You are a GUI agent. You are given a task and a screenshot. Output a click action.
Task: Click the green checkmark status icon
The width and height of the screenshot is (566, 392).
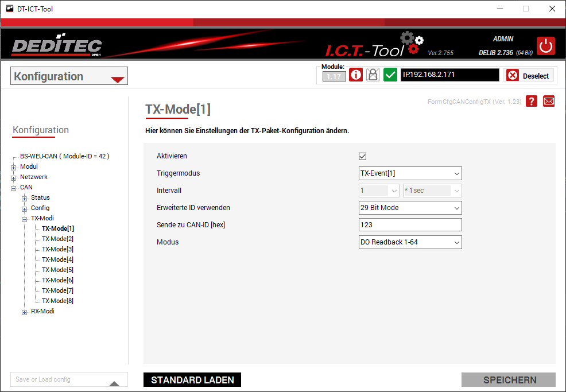pos(390,75)
